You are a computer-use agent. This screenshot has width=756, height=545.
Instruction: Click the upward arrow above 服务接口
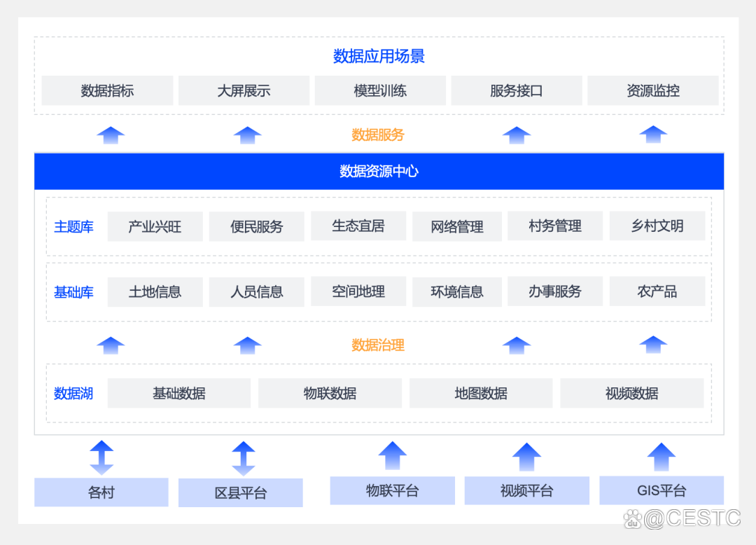coord(516,134)
